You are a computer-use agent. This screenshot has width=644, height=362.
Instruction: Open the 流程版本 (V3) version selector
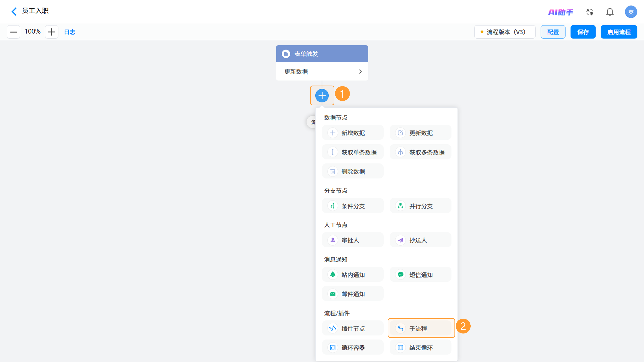coord(505,32)
